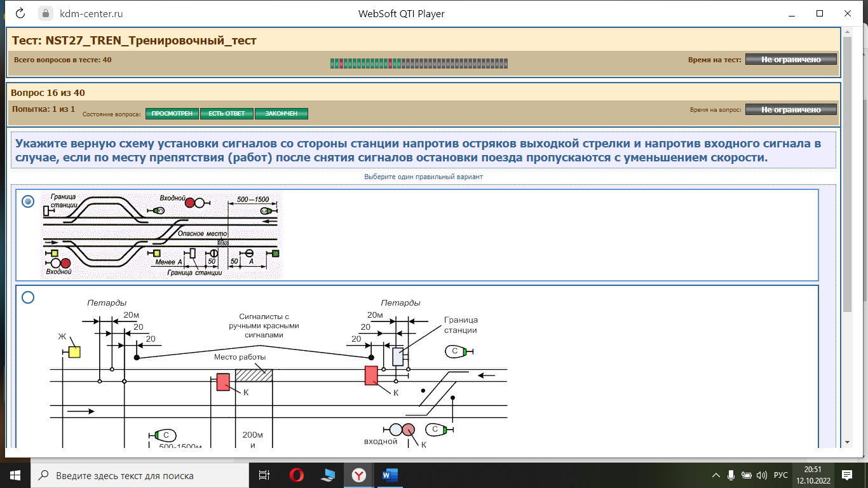Click the Выберите один правильный вариант hint
This screenshot has height=488, width=868.
click(423, 177)
